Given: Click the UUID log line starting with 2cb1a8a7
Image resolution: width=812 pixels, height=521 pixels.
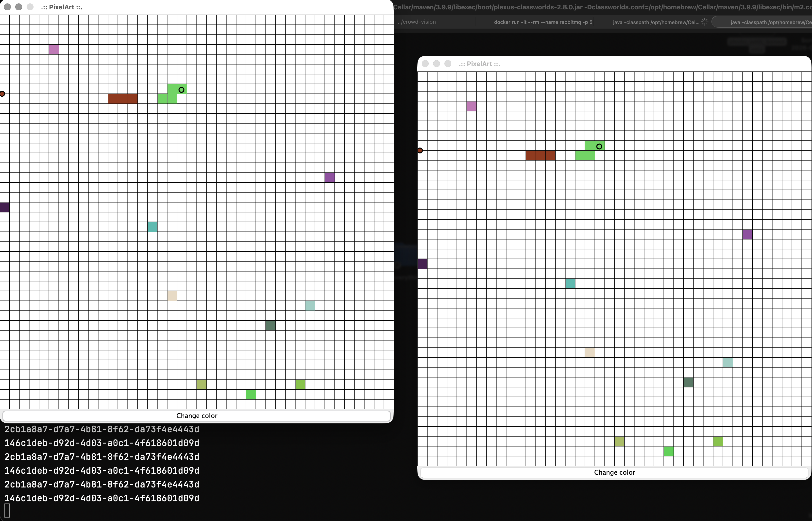Looking at the screenshot, I should tap(101, 429).
